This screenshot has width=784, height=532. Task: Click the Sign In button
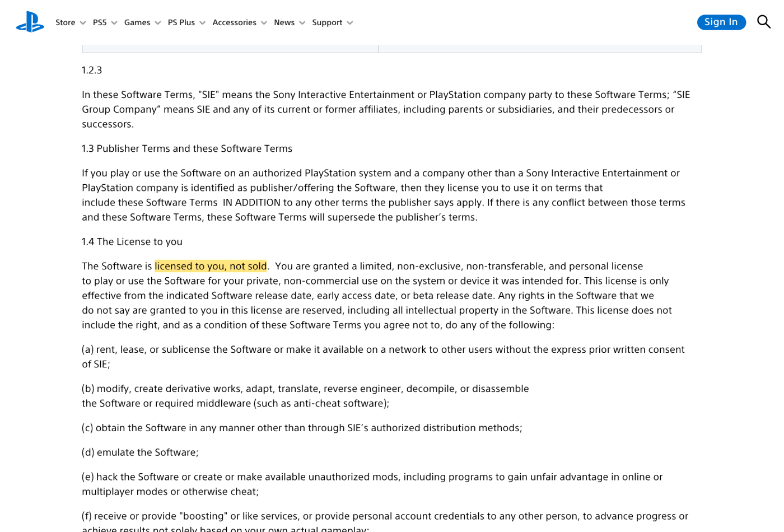pyautogui.click(x=721, y=22)
